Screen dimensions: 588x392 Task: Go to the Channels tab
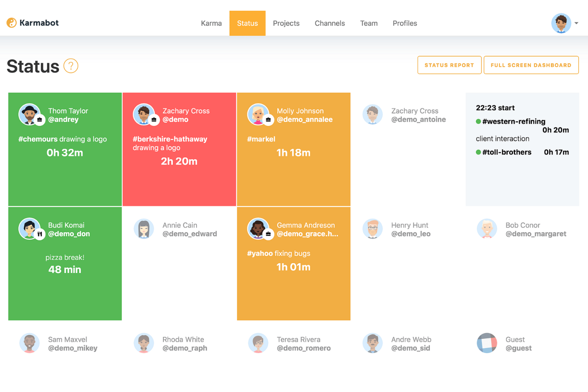tap(330, 23)
